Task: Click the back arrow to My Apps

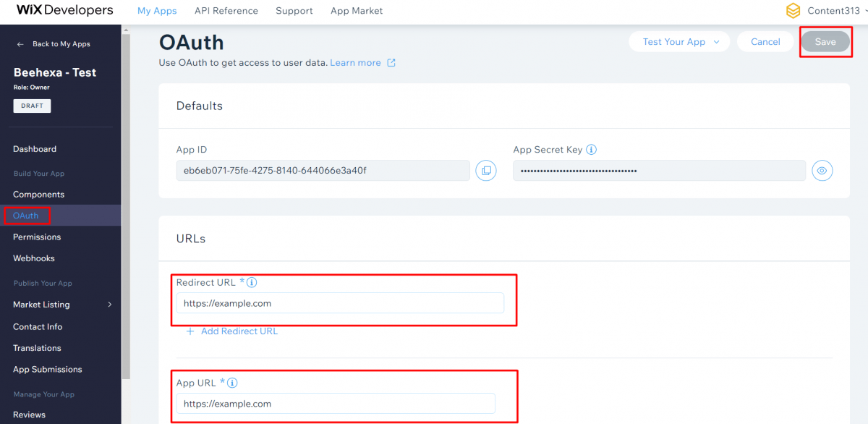Action: (20, 44)
